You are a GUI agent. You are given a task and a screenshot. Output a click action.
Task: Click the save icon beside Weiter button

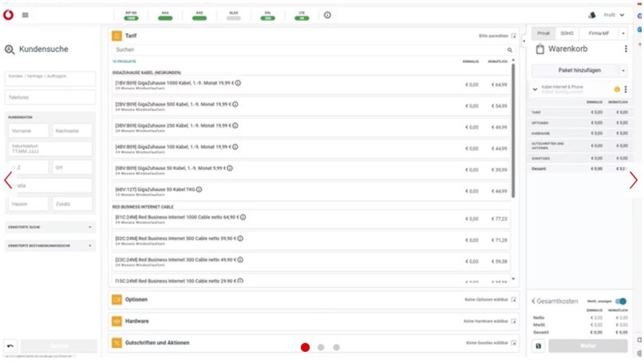(x=538, y=345)
